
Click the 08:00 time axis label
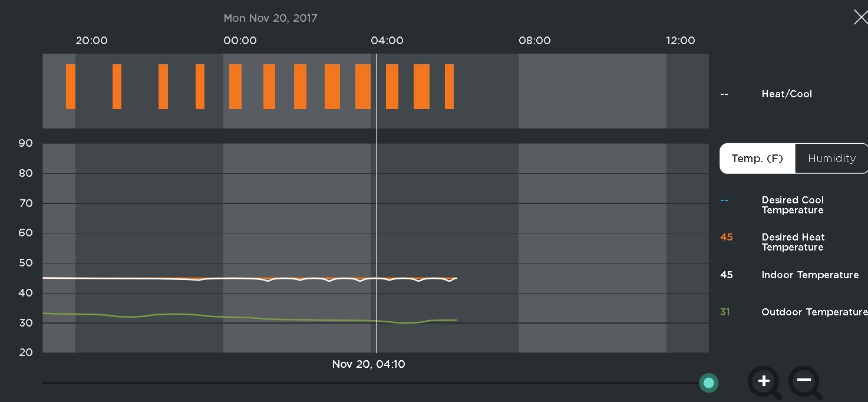click(534, 41)
